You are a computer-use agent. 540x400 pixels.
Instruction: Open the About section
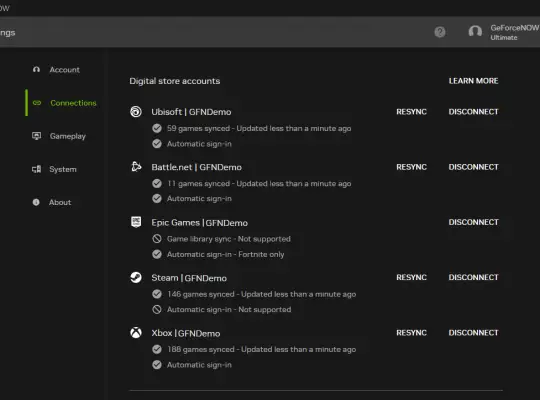pos(60,202)
